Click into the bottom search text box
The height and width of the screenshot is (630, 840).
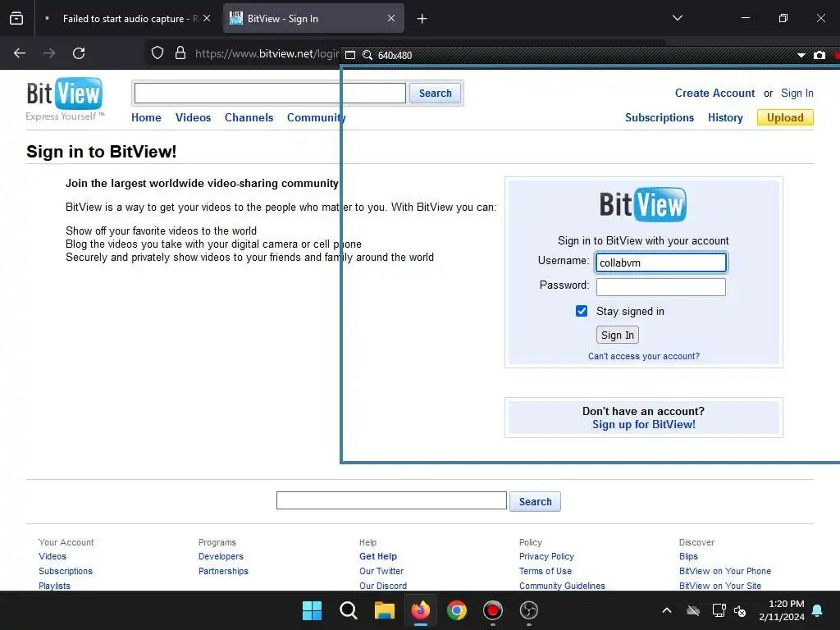pos(391,500)
